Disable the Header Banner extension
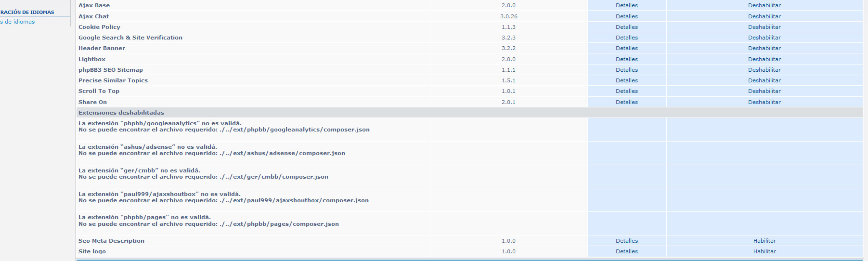868x261 pixels. (764, 48)
